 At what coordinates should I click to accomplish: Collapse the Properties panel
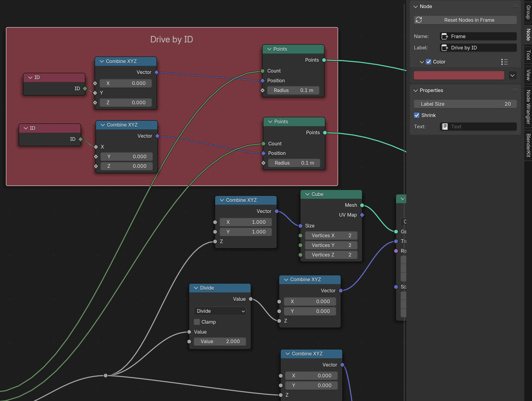click(415, 90)
